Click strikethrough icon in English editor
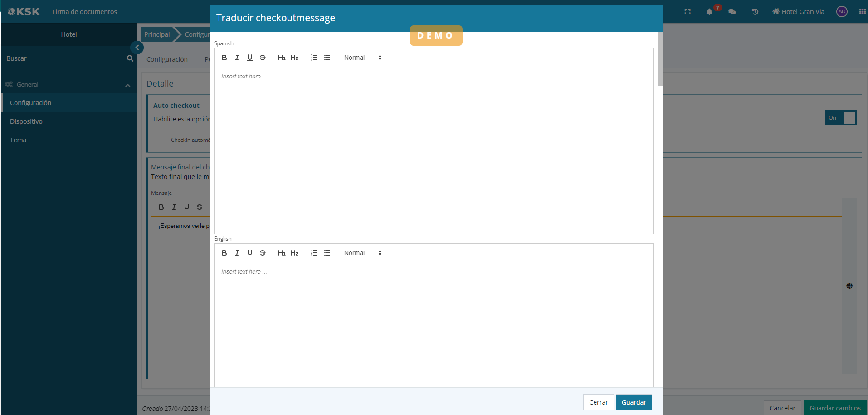The image size is (868, 415). click(262, 253)
